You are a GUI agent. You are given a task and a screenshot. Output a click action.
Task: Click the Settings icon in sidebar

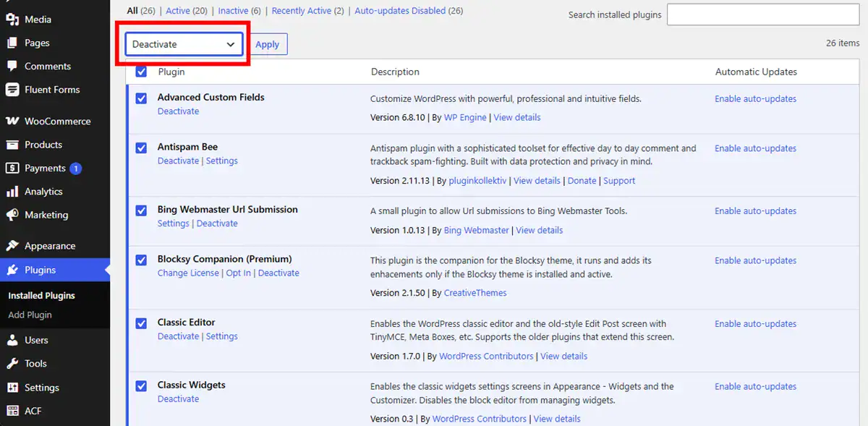coord(12,388)
